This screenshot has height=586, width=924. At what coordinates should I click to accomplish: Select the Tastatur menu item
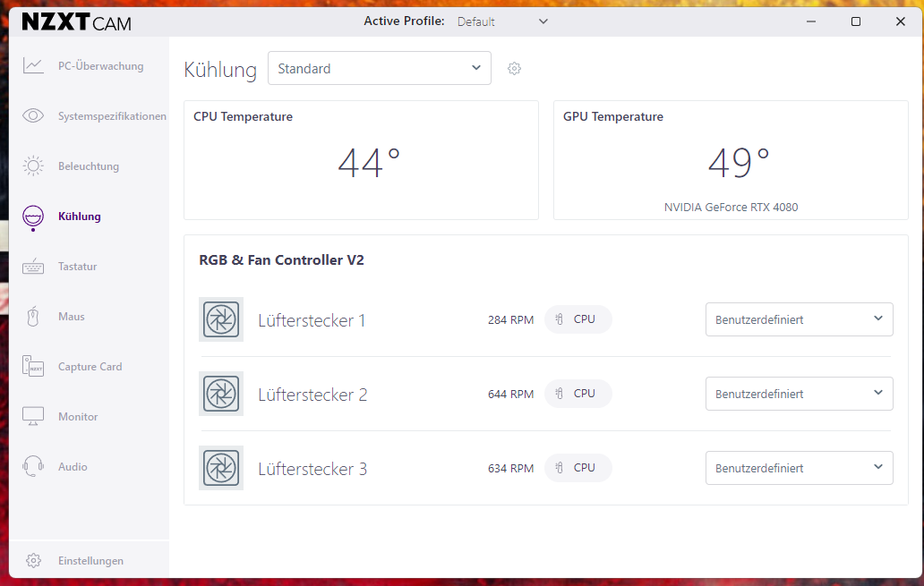(x=77, y=267)
